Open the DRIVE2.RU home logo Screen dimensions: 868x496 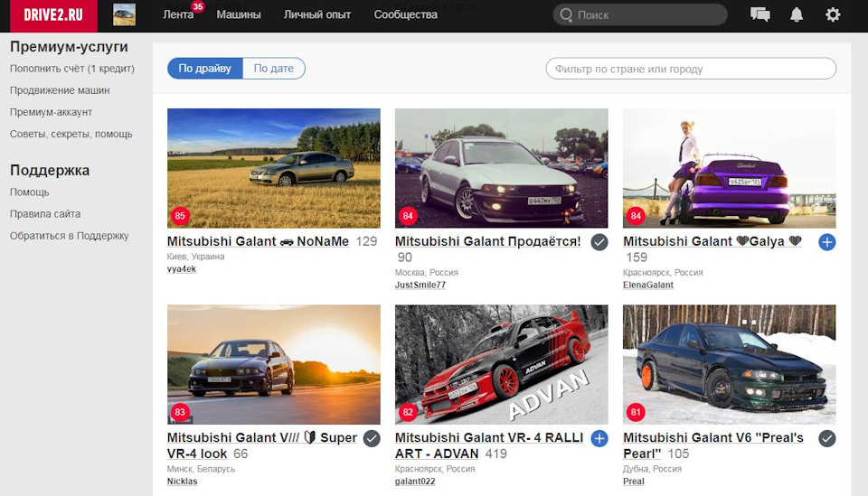click(x=53, y=15)
